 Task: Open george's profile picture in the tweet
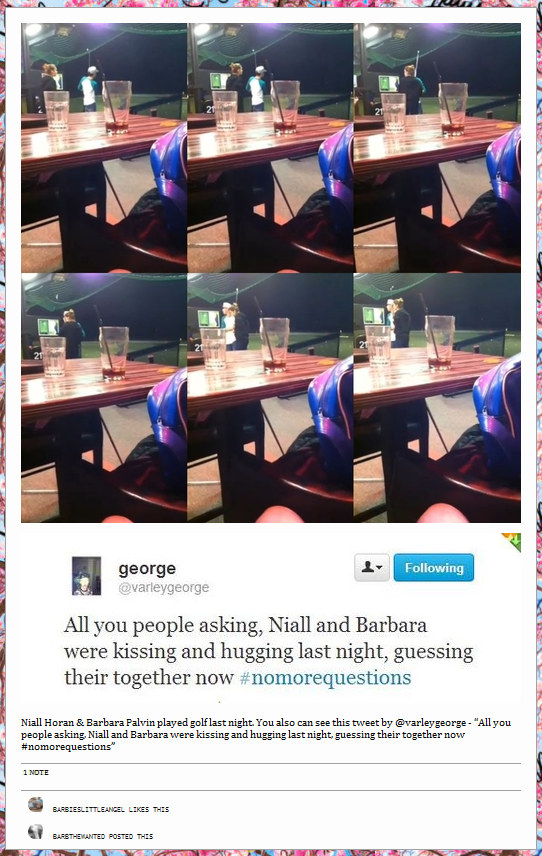(x=87, y=575)
